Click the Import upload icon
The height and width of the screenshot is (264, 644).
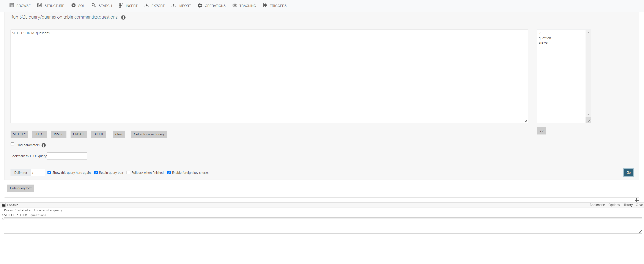[174, 6]
